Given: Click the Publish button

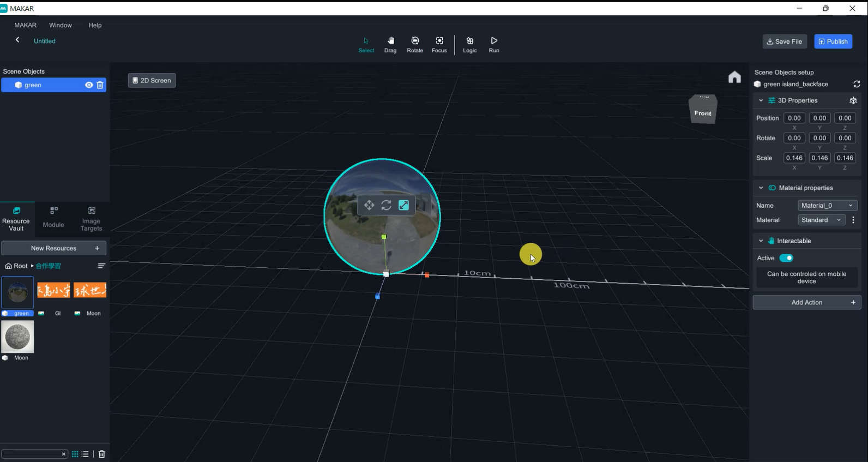Looking at the screenshot, I should coord(833,41).
